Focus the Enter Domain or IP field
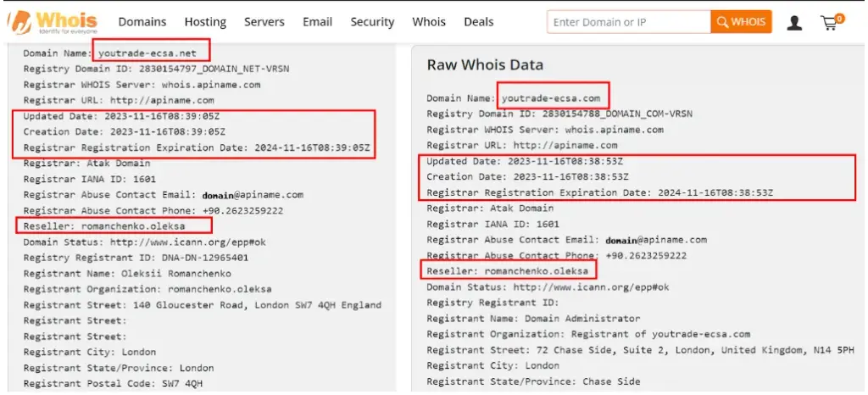The width and height of the screenshot is (868, 395). click(629, 22)
